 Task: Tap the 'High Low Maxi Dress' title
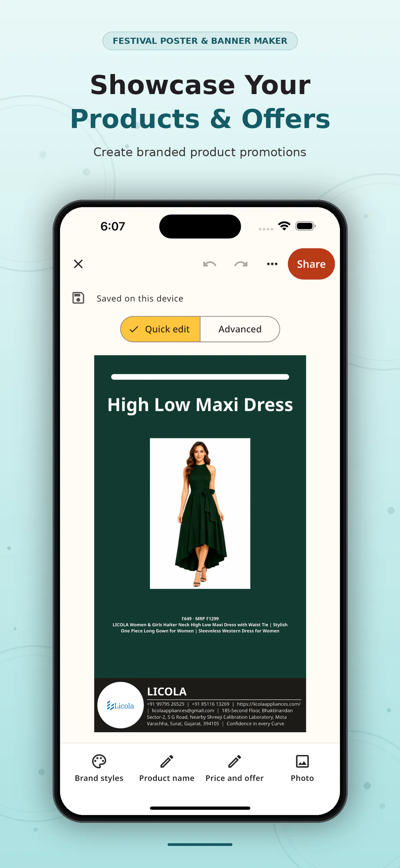click(x=200, y=404)
